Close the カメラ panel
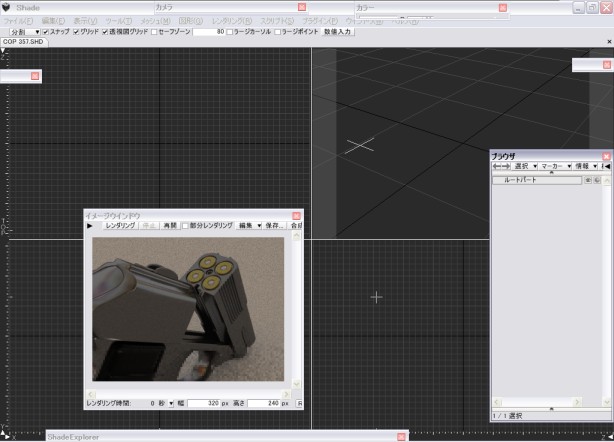 coord(302,7)
